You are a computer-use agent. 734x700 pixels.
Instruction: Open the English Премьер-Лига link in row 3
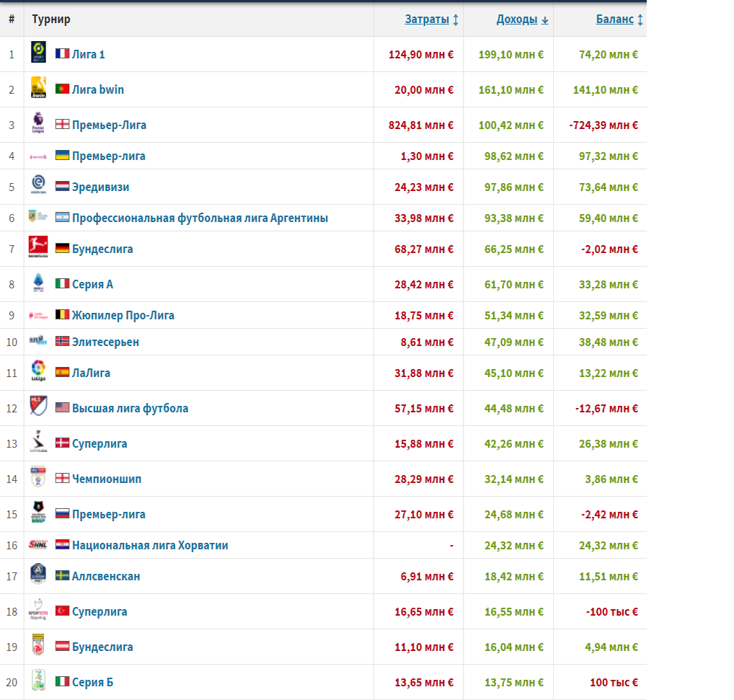109,125
